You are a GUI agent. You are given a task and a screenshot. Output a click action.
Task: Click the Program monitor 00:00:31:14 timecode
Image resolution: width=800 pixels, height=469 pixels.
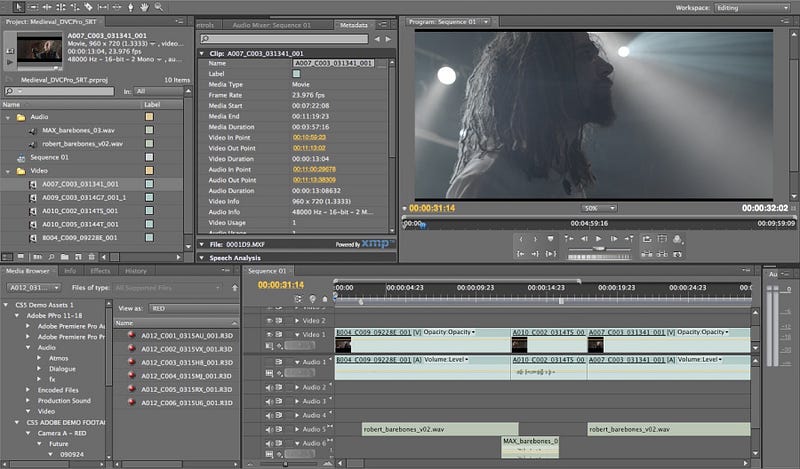[x=432, y=208]
